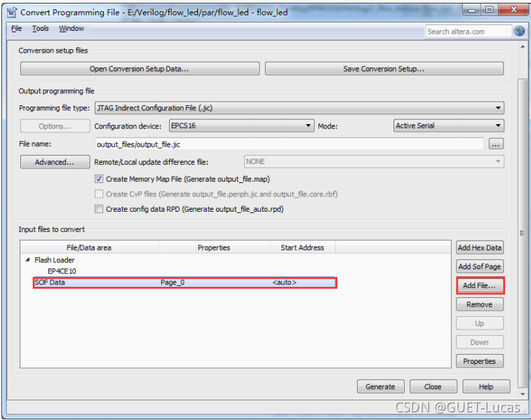Click the Add File button
The image size is (531, 420).
[x=480, y=285]
